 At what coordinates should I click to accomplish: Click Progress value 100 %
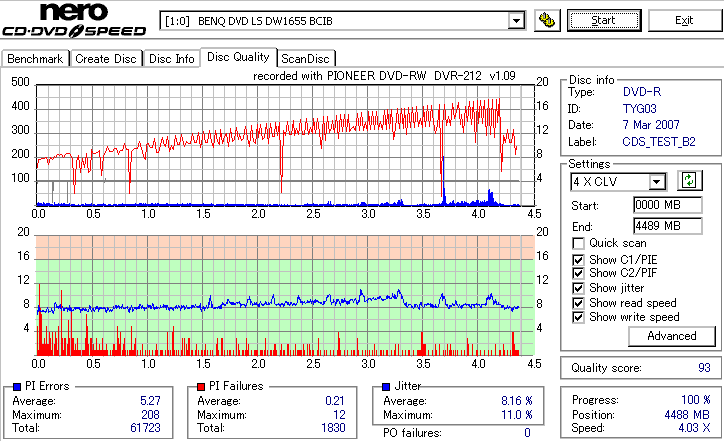click(696, 400)
